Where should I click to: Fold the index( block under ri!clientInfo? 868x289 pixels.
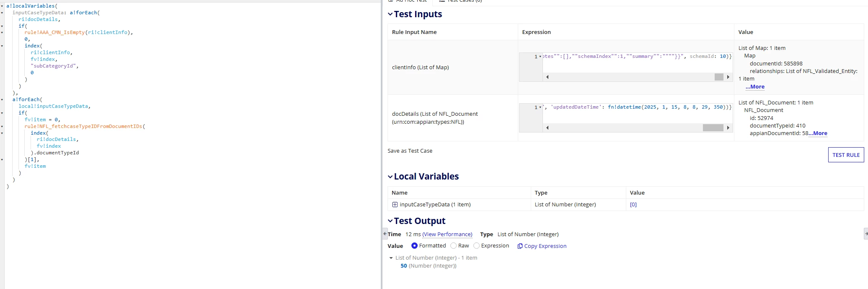2,46
